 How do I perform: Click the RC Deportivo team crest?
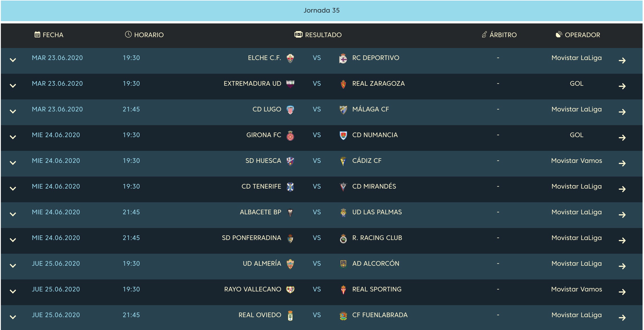coord(343,58)
